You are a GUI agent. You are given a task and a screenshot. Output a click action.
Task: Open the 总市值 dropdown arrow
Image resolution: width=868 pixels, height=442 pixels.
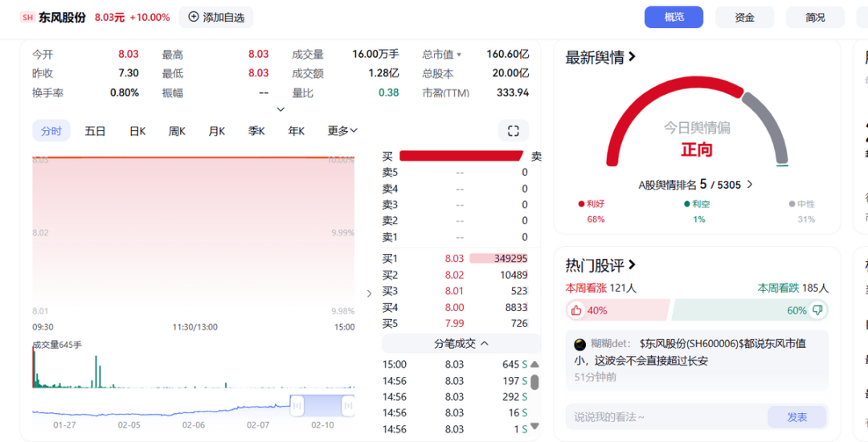coord(458,55)
